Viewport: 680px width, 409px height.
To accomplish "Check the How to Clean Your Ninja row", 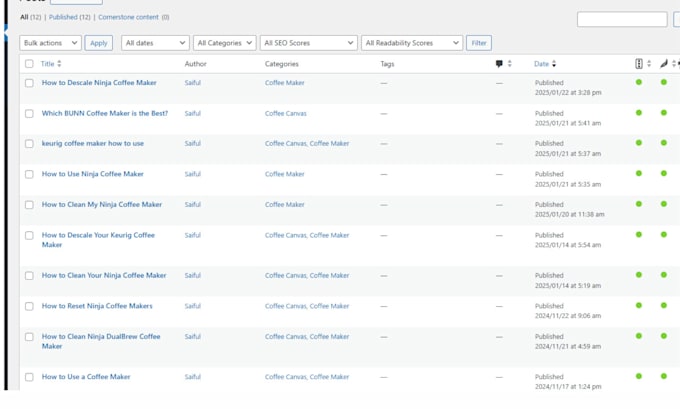I will tap(29, 276).
